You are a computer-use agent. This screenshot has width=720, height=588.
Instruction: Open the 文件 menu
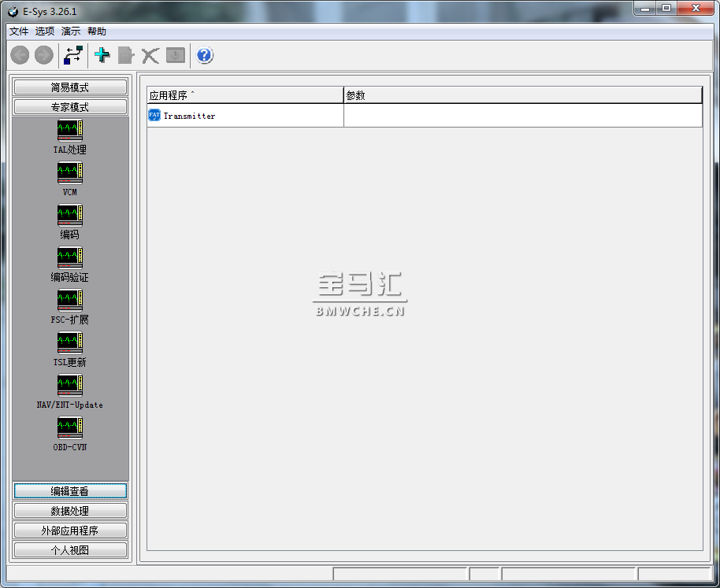point(19,31)
